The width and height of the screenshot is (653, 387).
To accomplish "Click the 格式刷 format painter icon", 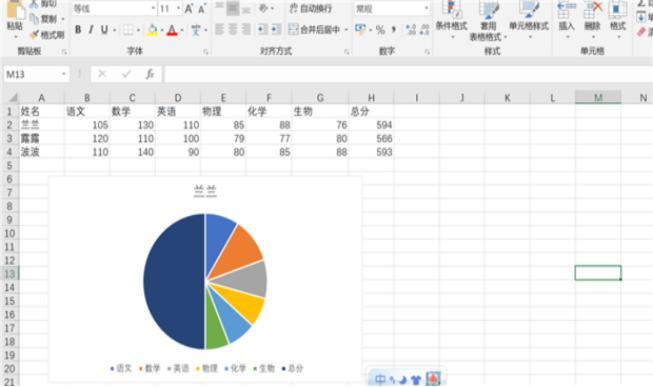I will point(47,35).
